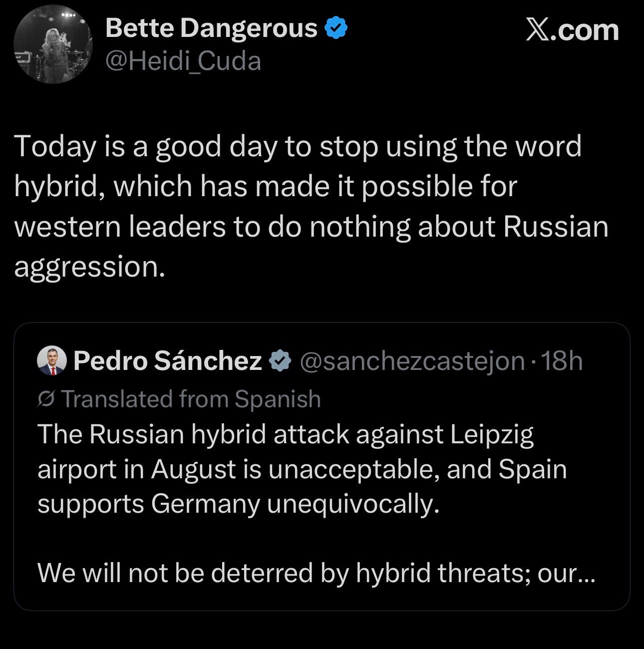Viewport: 644px width, 649px height.
Task: Open Bette Dangerous profile avatar
Action: click(53, 44)
